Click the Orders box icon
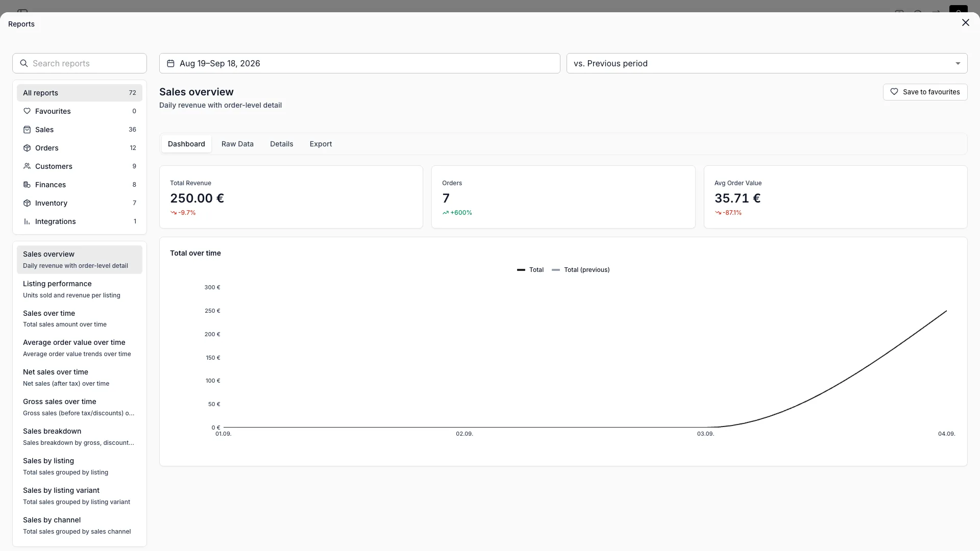Screen dimensions: 980x551 pos(27,148)
